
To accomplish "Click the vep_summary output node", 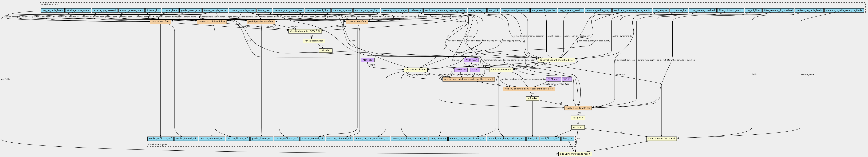I will click(438, 138).
